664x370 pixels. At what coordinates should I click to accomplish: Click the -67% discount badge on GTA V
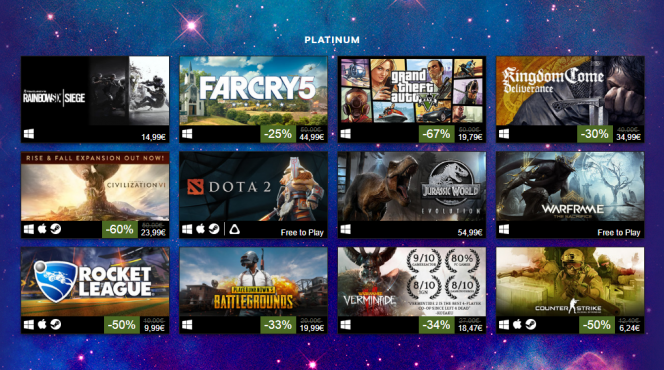pos(437,134)
